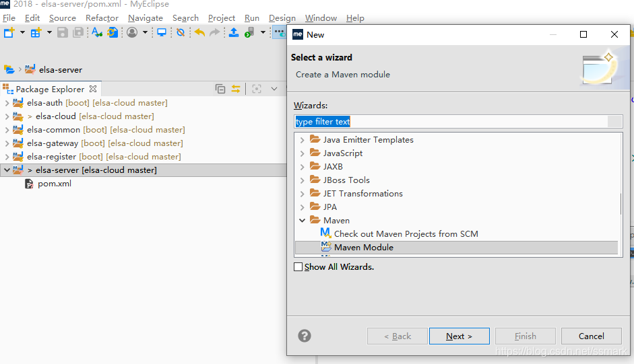
Task: Open the Project menu
Action: (222, 17)
